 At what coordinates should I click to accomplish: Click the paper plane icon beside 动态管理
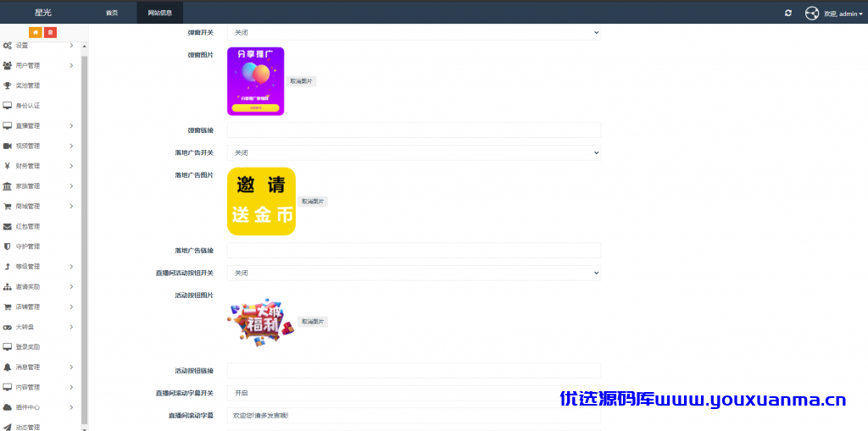pyautogui.click(x=7, y=427)
